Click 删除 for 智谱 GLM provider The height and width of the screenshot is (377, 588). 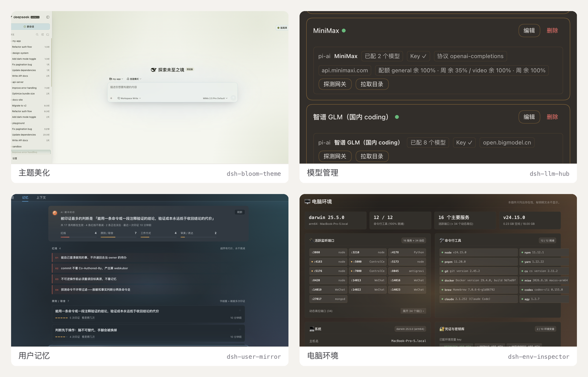pyautogui.click(x=552, y=117)
